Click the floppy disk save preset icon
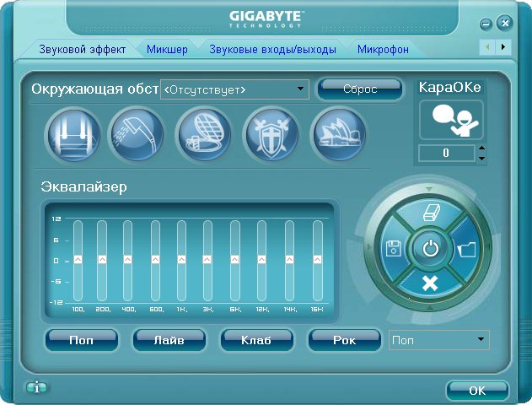Image resolution: width=532 pixels, height=405 pixels. pyautogui.click(x=394, y=249)
